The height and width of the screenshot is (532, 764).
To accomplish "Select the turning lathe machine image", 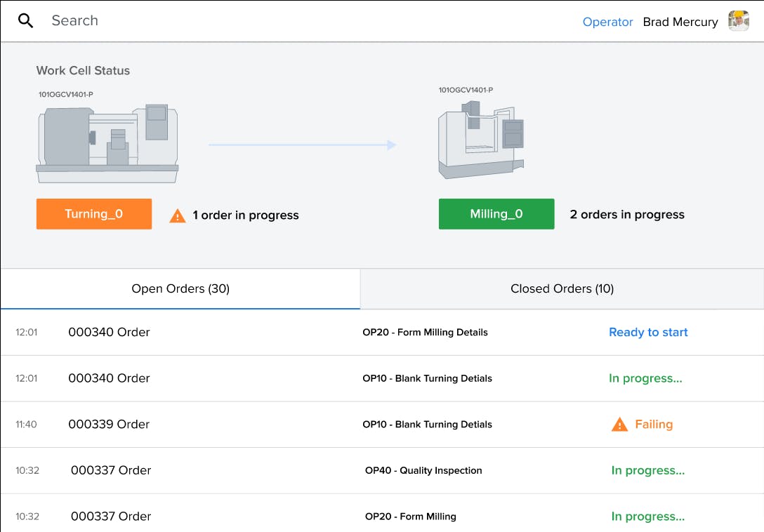I will [x=107, y=139].
